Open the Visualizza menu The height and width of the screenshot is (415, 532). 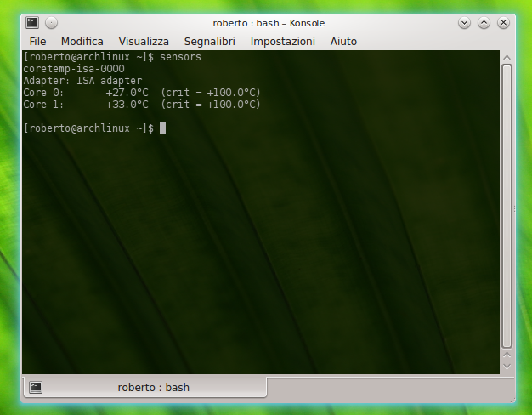pos(144,42)
